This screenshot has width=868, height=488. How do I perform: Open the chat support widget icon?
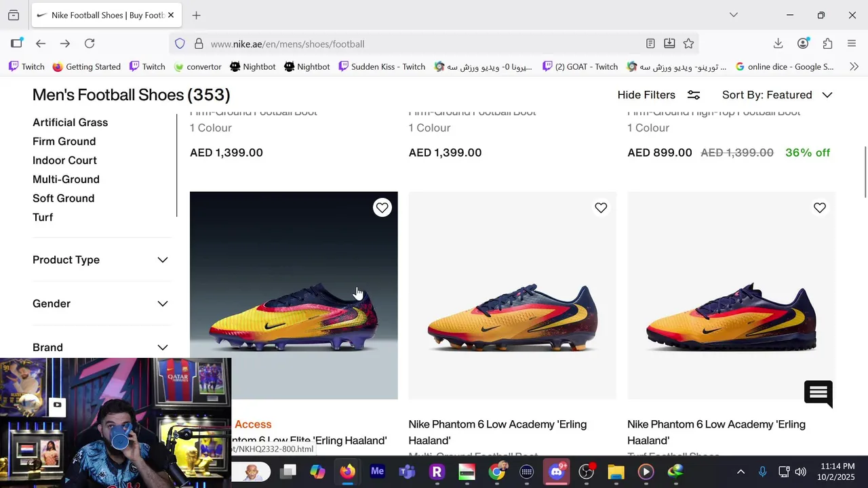[818, 393]
